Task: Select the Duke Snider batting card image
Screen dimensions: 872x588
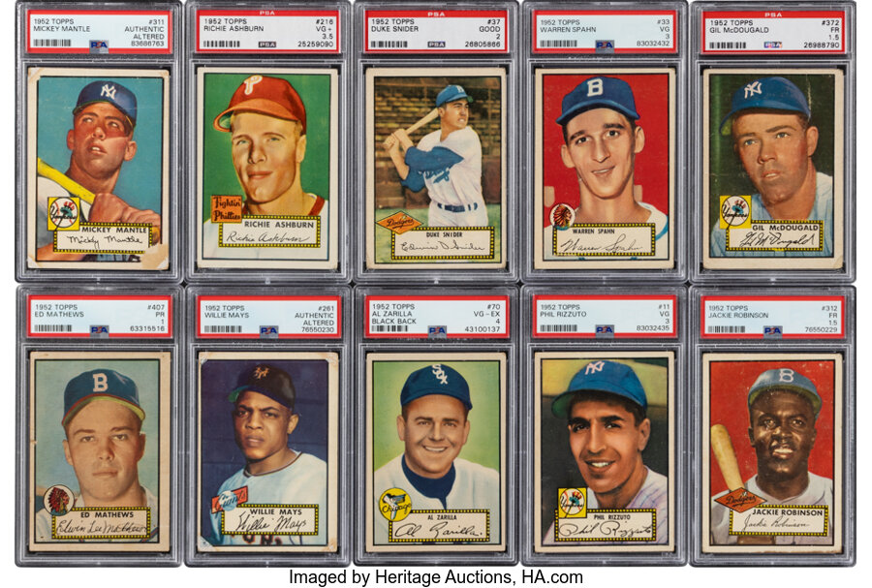Action: (435, 169)
